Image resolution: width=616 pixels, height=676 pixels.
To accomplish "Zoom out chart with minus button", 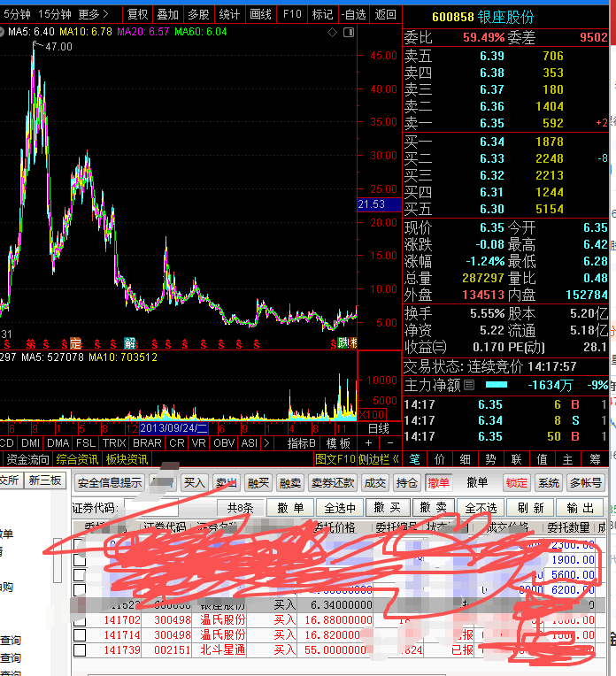I will 390,442.
